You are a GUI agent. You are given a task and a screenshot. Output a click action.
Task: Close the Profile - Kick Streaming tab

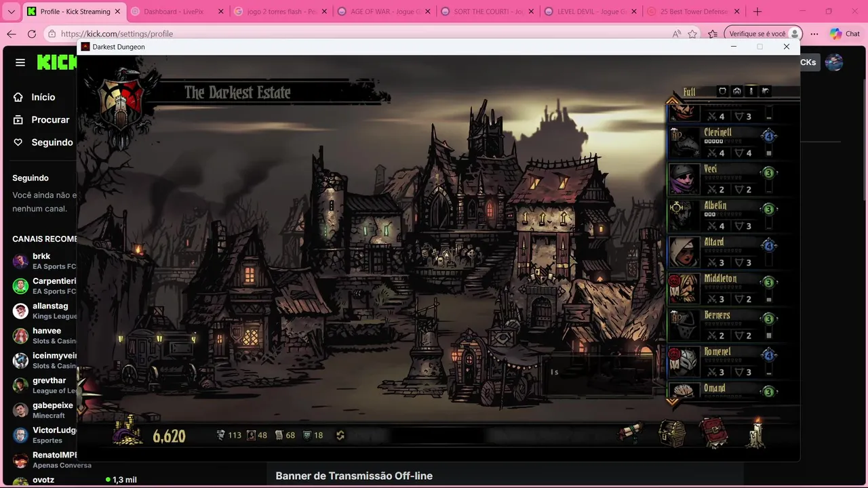117,12
